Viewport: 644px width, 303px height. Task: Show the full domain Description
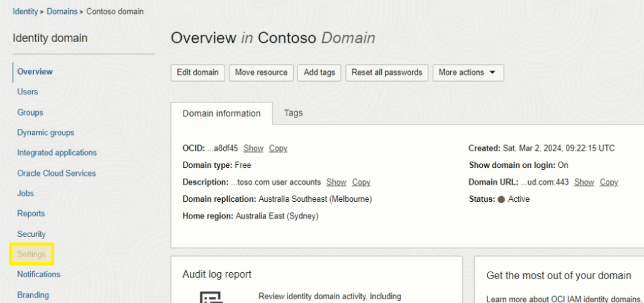(336, 182)
